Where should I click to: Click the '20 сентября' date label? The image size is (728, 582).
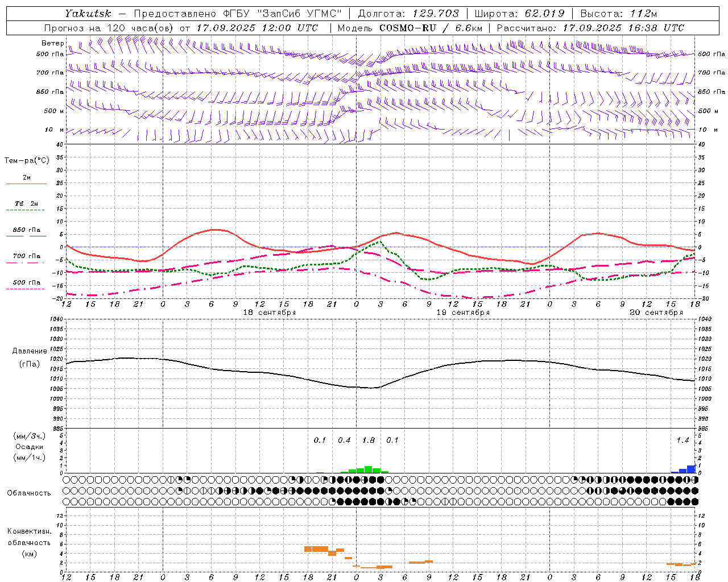pos(656,313)
